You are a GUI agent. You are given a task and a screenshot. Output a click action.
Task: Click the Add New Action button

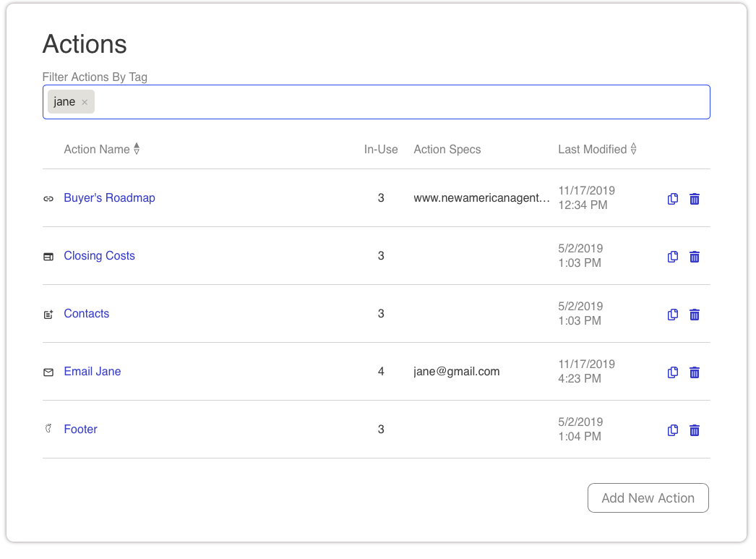coord(648,498)
